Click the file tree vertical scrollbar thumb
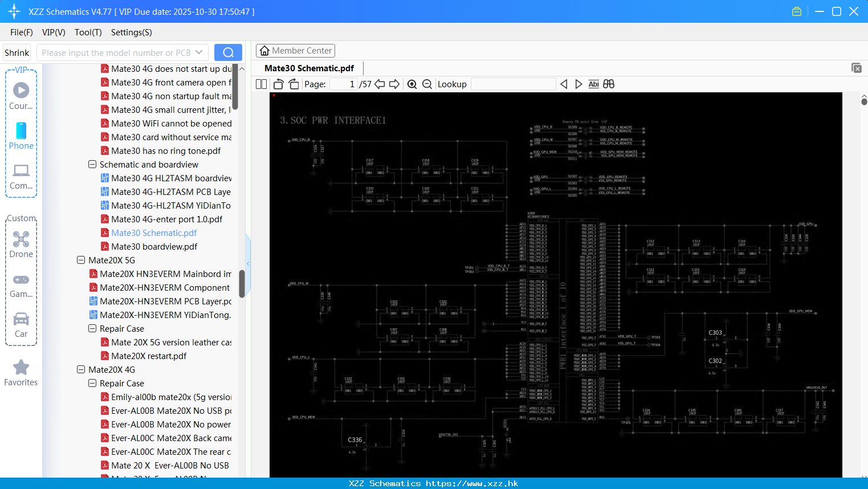This screenshot has width=868, height=489. pyautogui.click(x=242, y=283)
